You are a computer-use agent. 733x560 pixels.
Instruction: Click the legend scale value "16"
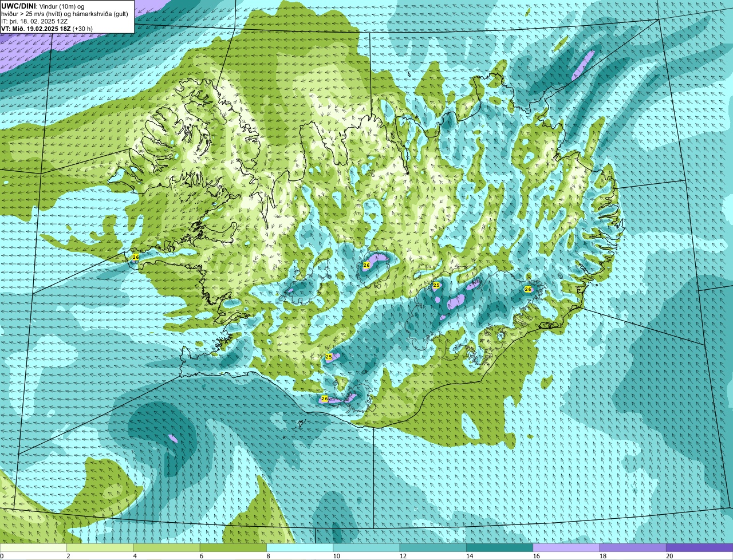tap(535, 556)
